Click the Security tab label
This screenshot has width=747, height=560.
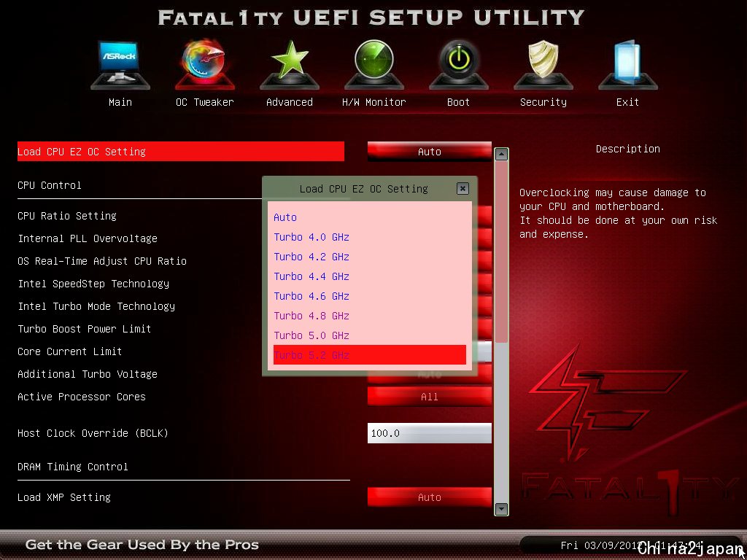pyautogui.click(x=543, y=102)
